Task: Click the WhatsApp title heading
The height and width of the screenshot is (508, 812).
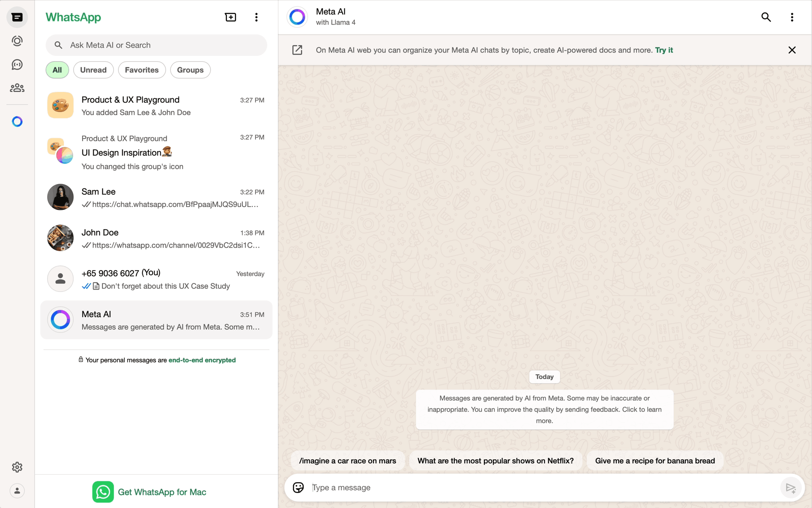Action: click(x=73, y=17)
